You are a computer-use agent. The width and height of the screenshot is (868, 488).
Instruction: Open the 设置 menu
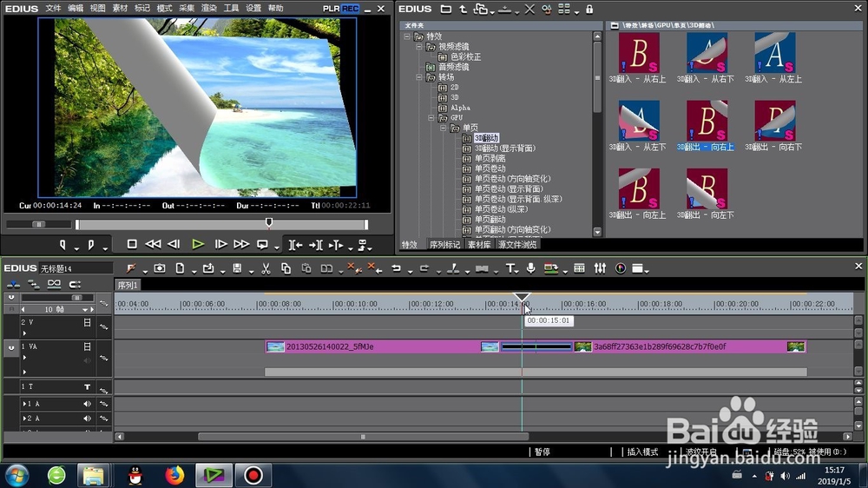[x=253, y=9]
